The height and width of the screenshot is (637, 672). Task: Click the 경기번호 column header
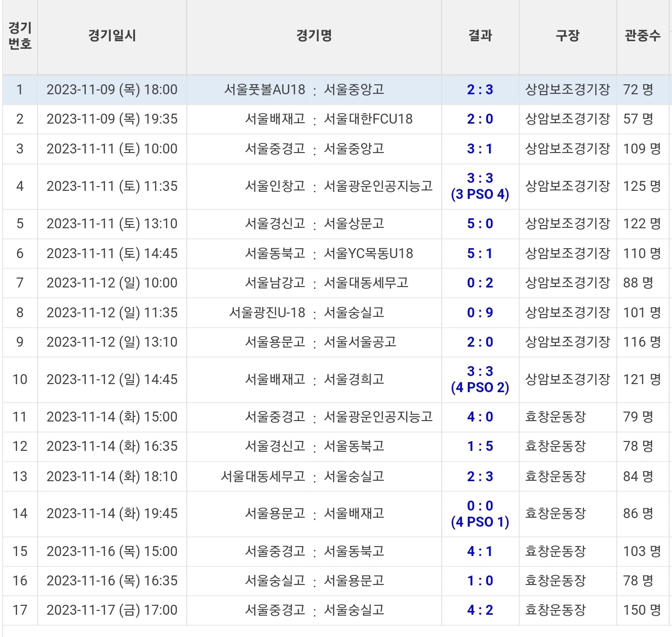20,36
